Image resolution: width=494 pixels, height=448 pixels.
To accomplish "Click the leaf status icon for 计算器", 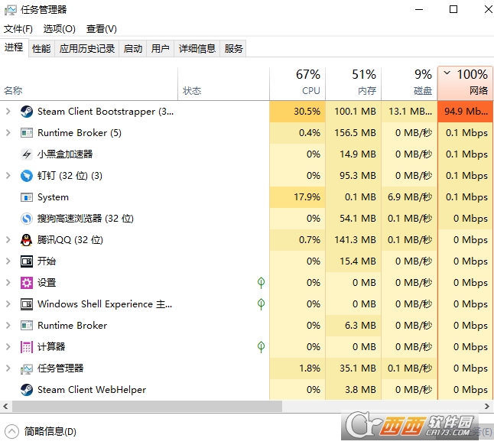I will coord(261,347).
